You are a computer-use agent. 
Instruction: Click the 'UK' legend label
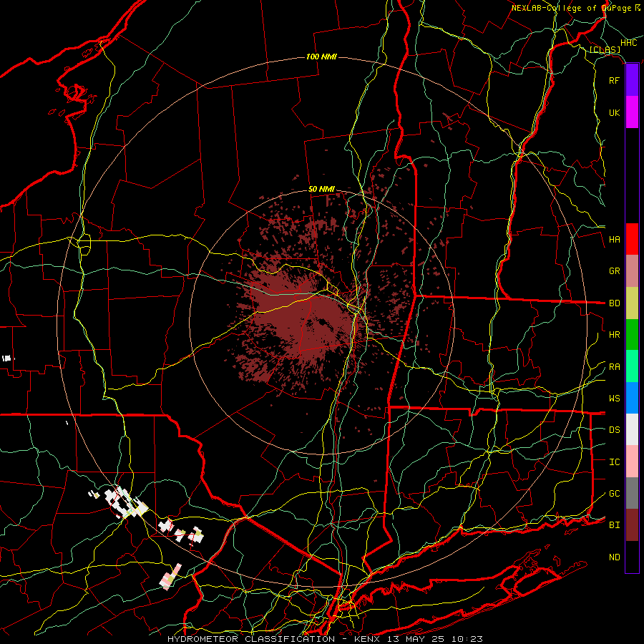614,112
